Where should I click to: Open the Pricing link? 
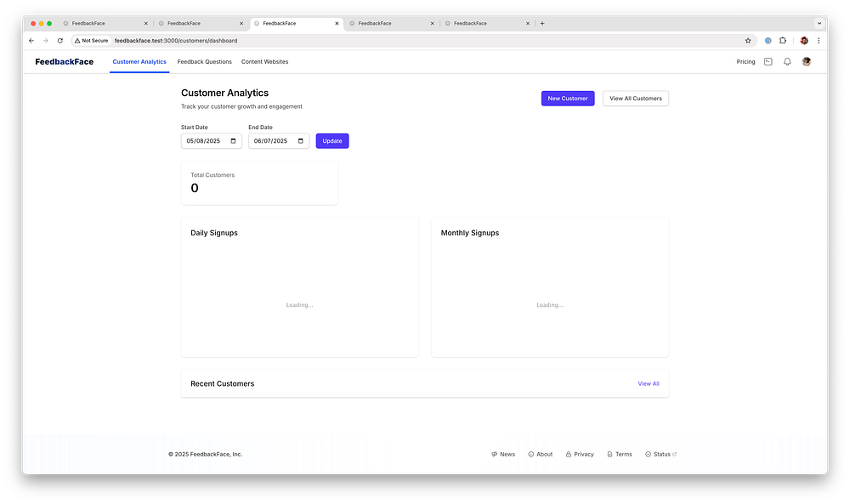(745, 62)
